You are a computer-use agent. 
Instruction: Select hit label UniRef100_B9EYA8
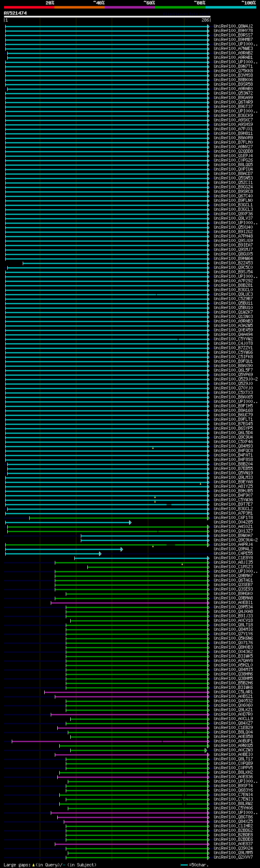pyautogui.click(x=233, y=482)
